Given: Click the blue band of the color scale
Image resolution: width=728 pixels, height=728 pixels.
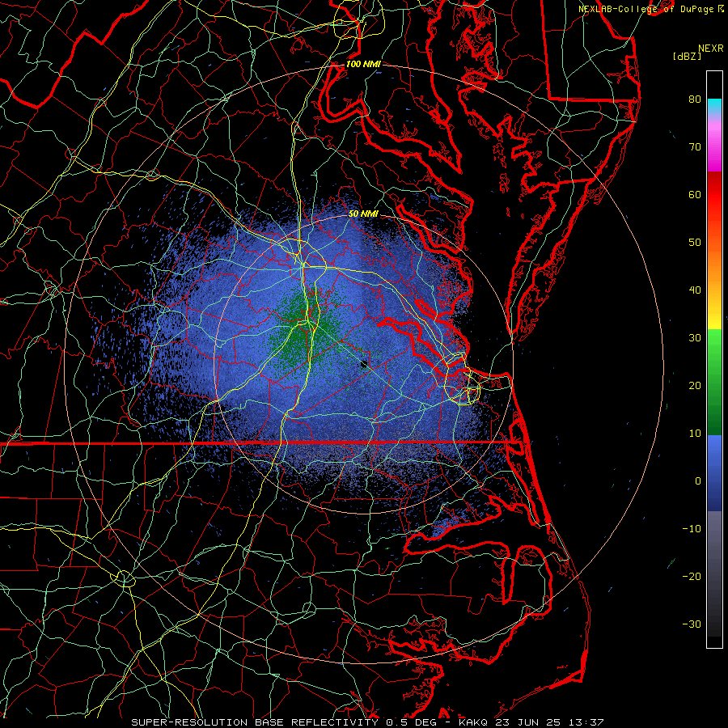Looking at the screenshot, I should coord(714,472).
